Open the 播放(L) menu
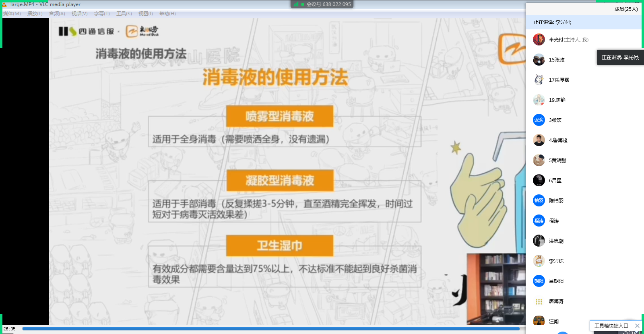 coord(35,14)
